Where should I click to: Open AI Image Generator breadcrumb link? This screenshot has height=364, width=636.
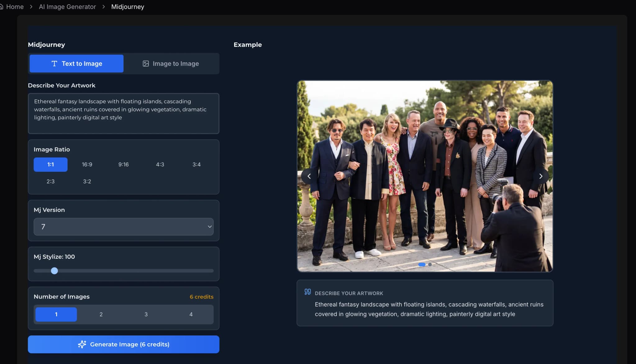[67, 7]
